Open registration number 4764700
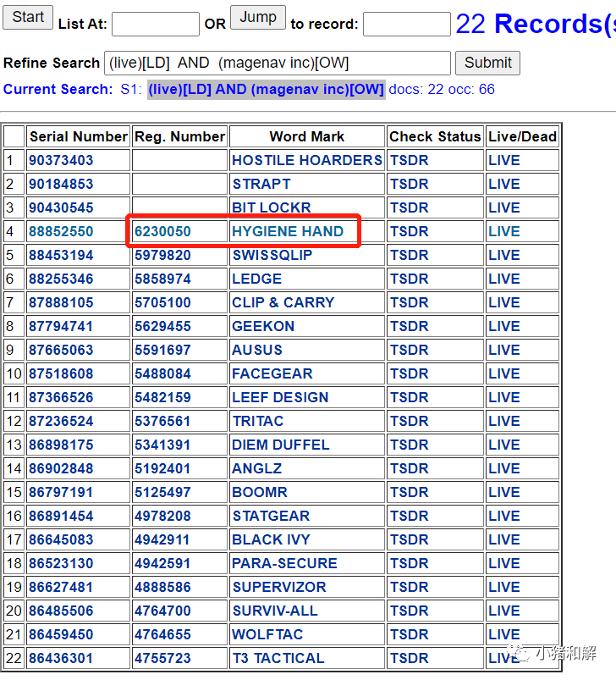 coord(162,611)
